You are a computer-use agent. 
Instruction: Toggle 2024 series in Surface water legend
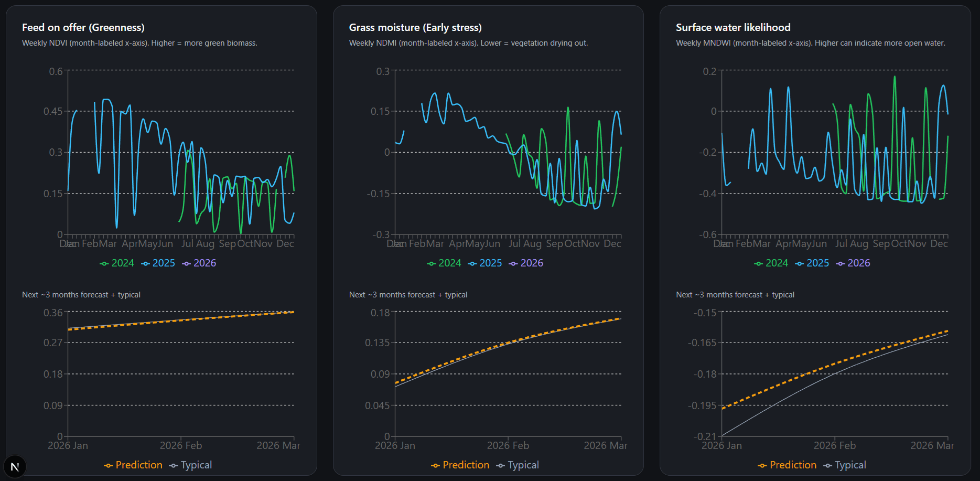[771, 263]
